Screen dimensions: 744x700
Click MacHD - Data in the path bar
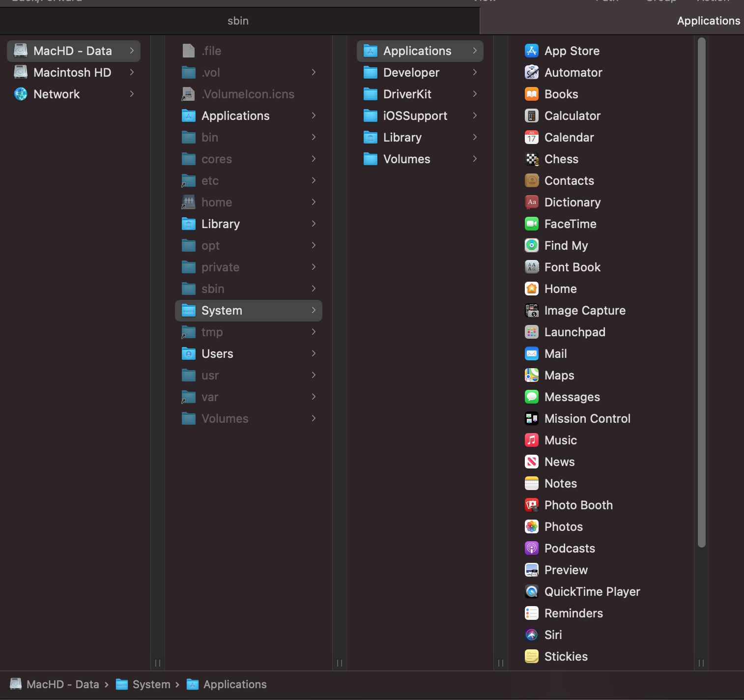click(x=55, y=684)
